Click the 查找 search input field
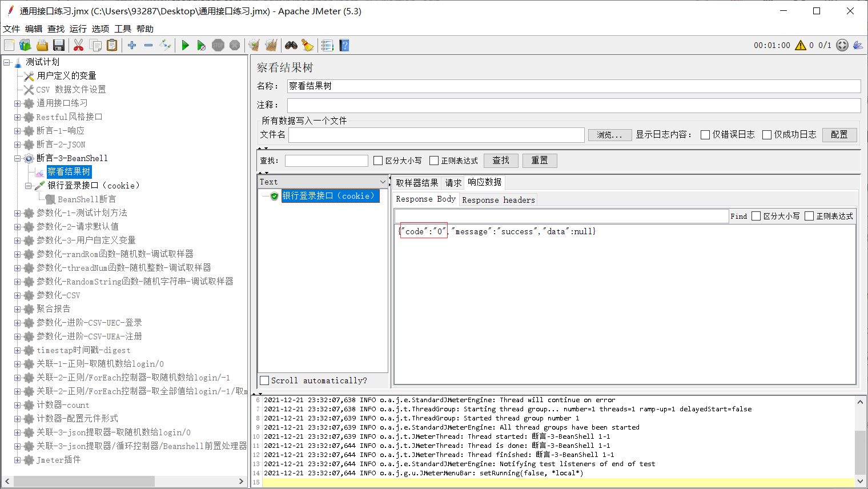Screen dimensions: 868x489 tap(326, 161)
